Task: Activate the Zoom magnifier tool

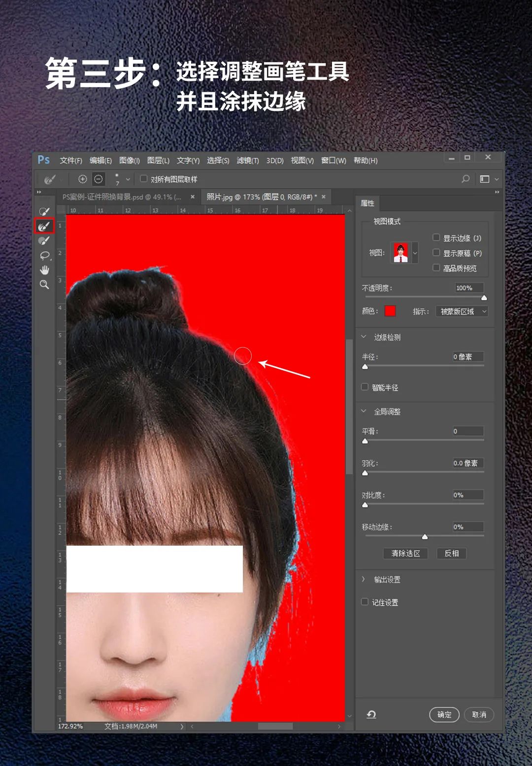Action: pyautogui.click(x=44, y=284)
